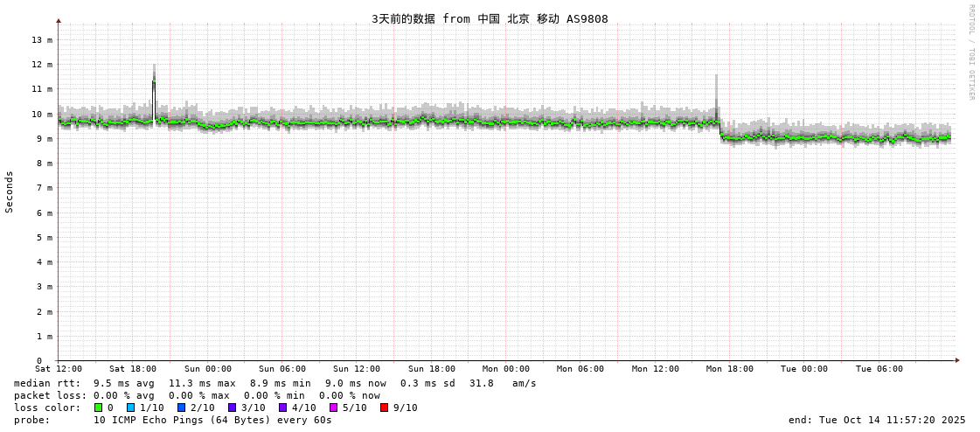Click the "0.3 ms sd" value
Image resolution: width=980 pixels, height=432 pixels.
[x=427, y=383]
